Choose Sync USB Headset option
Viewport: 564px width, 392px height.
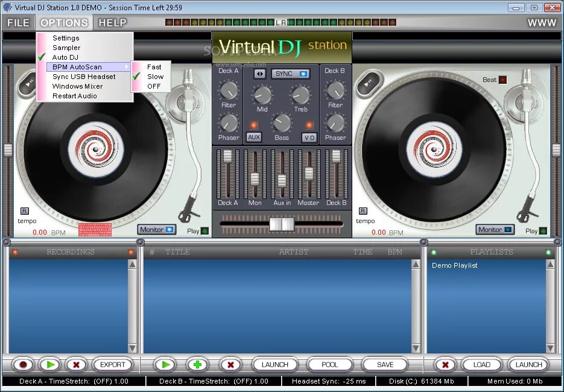(x=84, y=77)
